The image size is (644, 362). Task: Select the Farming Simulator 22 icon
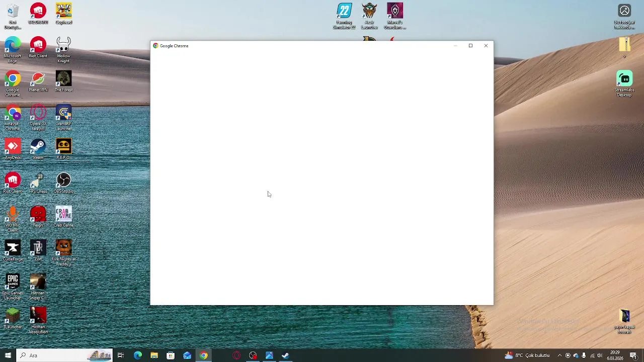(344, 16)
